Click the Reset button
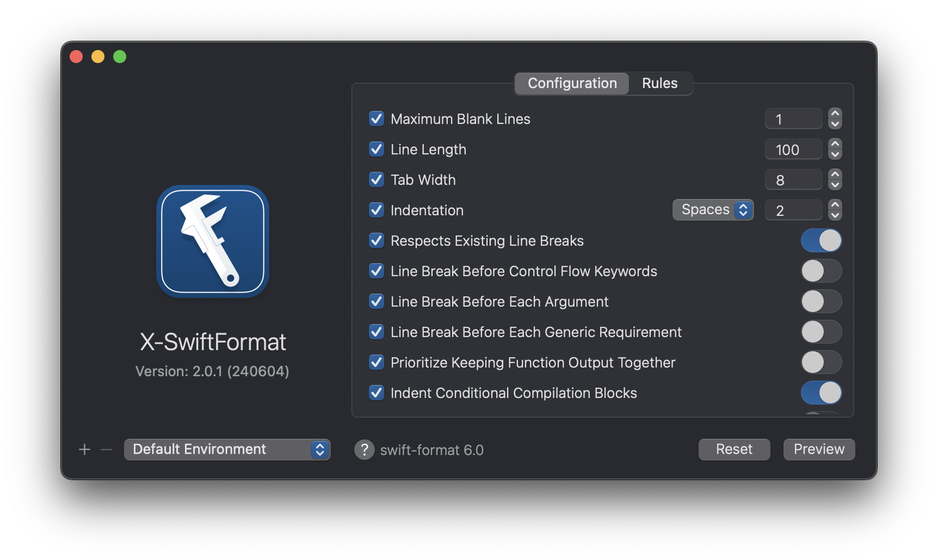The height and width of the screenshot is (560, 938). (x=734, y=450)
